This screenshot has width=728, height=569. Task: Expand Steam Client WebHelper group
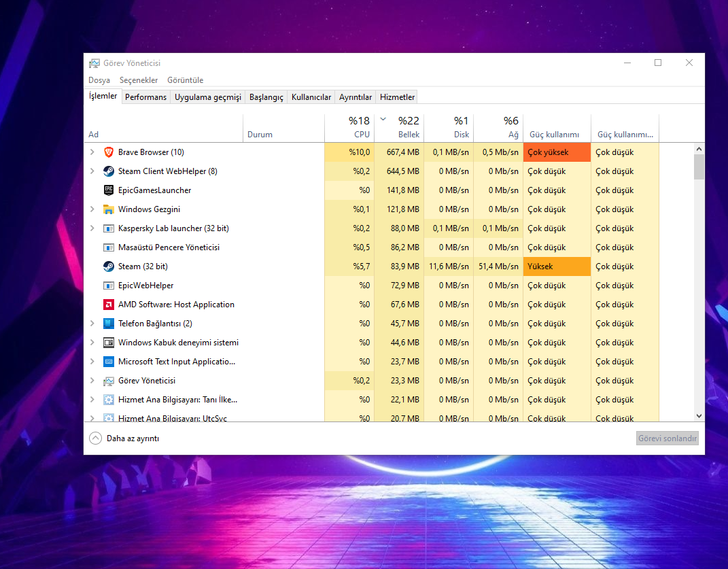(x=92, y=171)
